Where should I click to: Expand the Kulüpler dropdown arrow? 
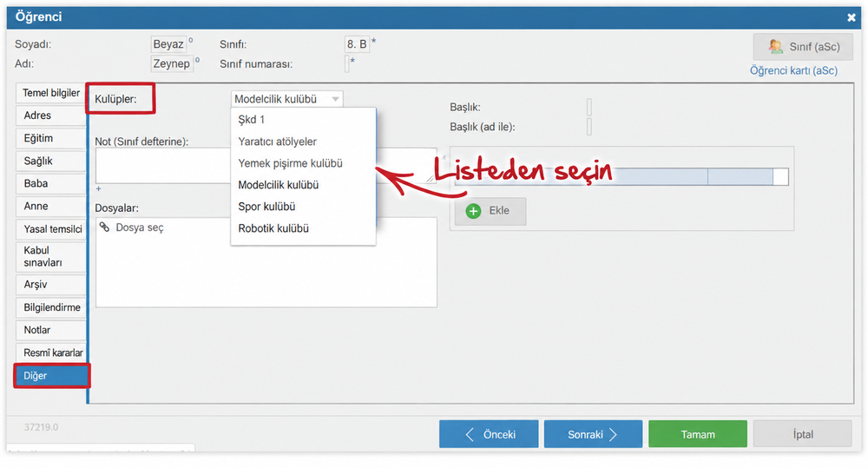335,99
